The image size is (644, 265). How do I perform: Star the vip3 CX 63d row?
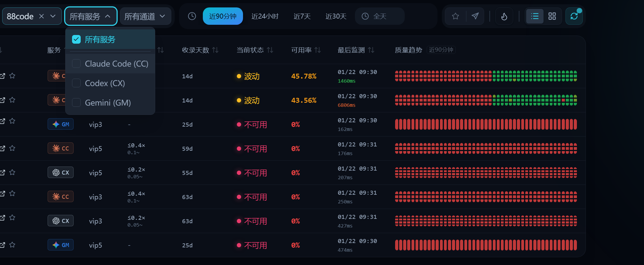pos(12,218)
